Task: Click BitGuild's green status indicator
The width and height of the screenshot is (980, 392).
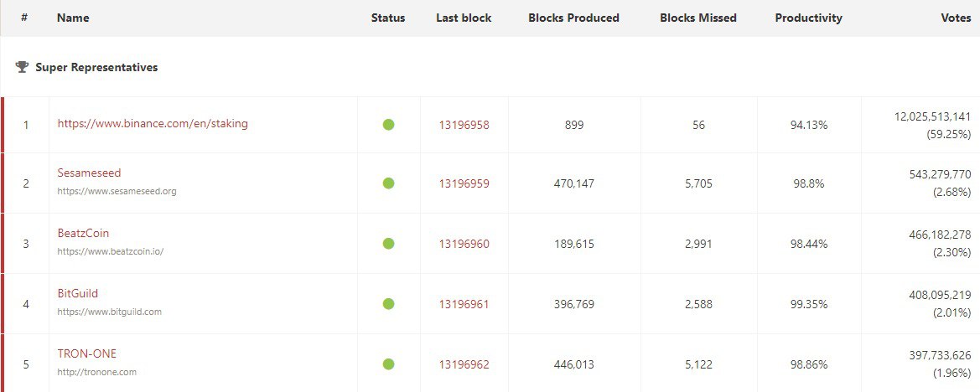Action: tap(388, 304)
